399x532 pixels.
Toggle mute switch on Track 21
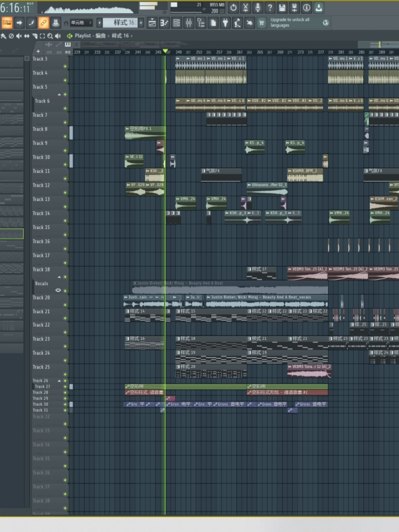pos(65,318)
